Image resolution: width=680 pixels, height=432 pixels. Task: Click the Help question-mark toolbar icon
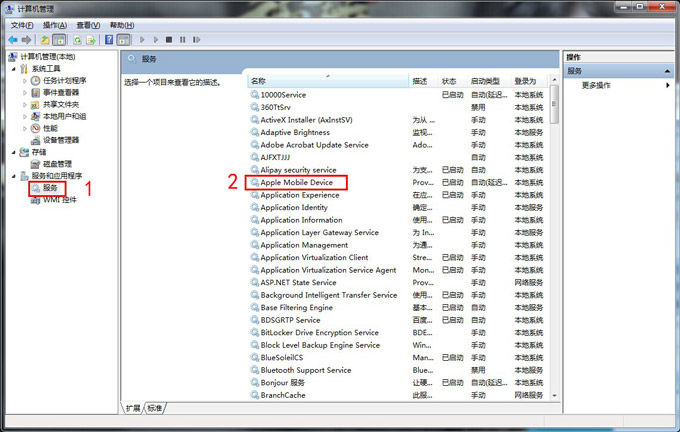click(x=109, y=40)
